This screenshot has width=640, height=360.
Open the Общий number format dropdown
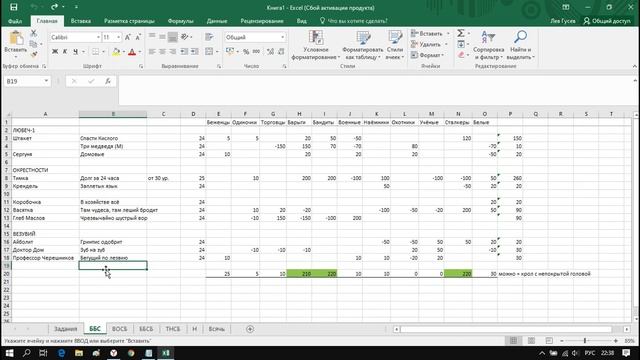click(282, 37)
